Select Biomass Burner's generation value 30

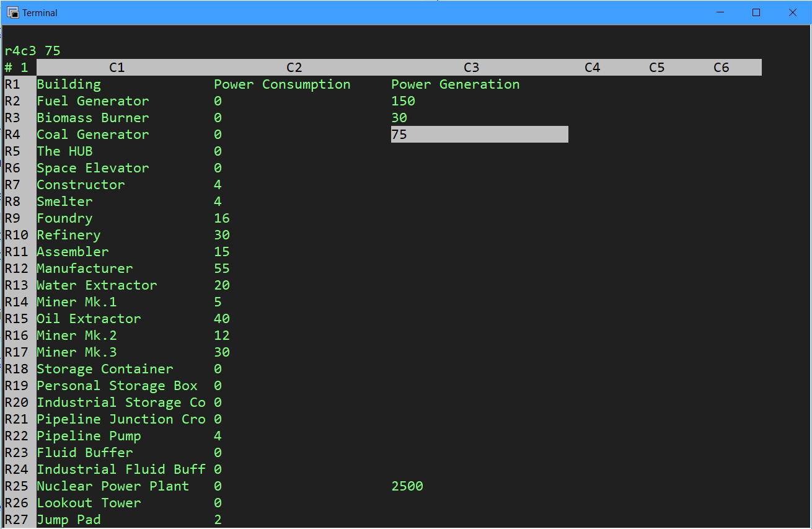pyautogui.click(x=399, y=118)
